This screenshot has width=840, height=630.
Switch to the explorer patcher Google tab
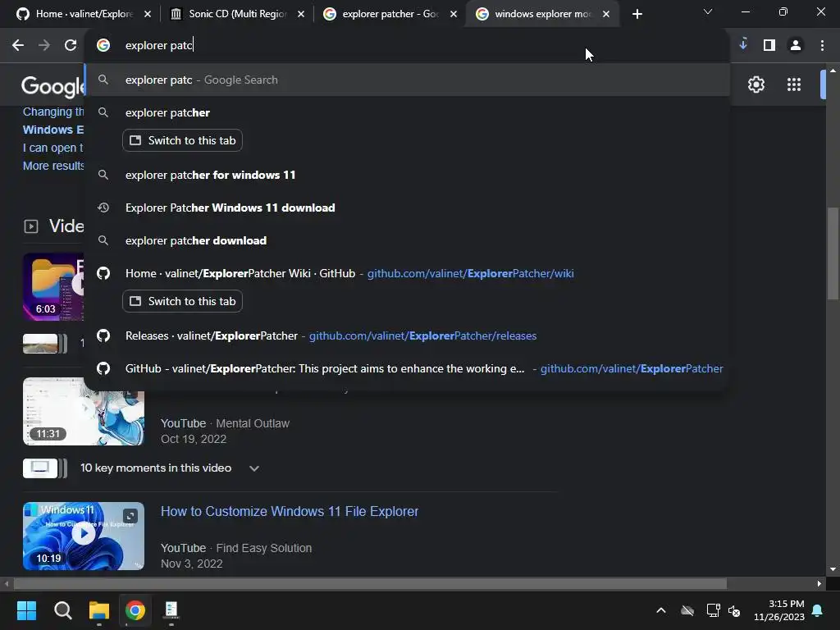pyautogui.click(x=388, y=15)
